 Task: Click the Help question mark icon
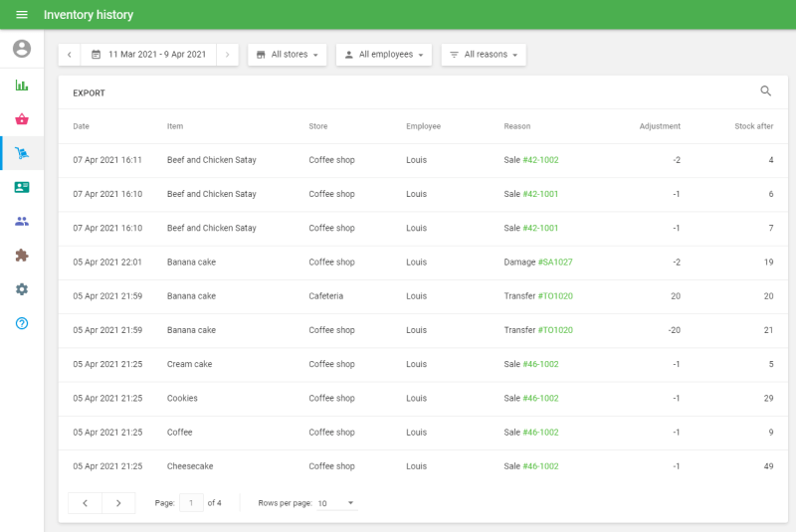point(22,323)
